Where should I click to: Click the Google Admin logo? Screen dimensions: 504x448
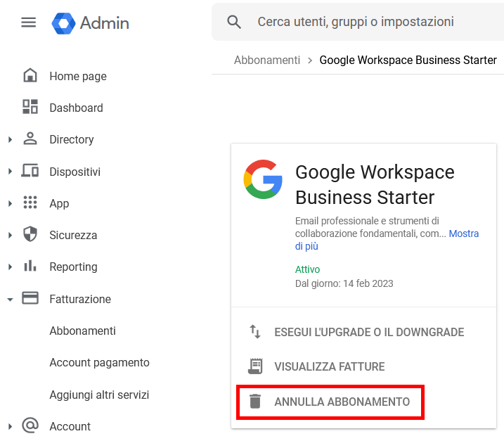[x=64, y=23]
